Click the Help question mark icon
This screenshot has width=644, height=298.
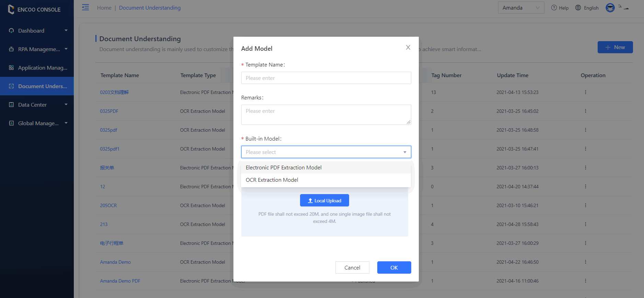tap(554, 8)
